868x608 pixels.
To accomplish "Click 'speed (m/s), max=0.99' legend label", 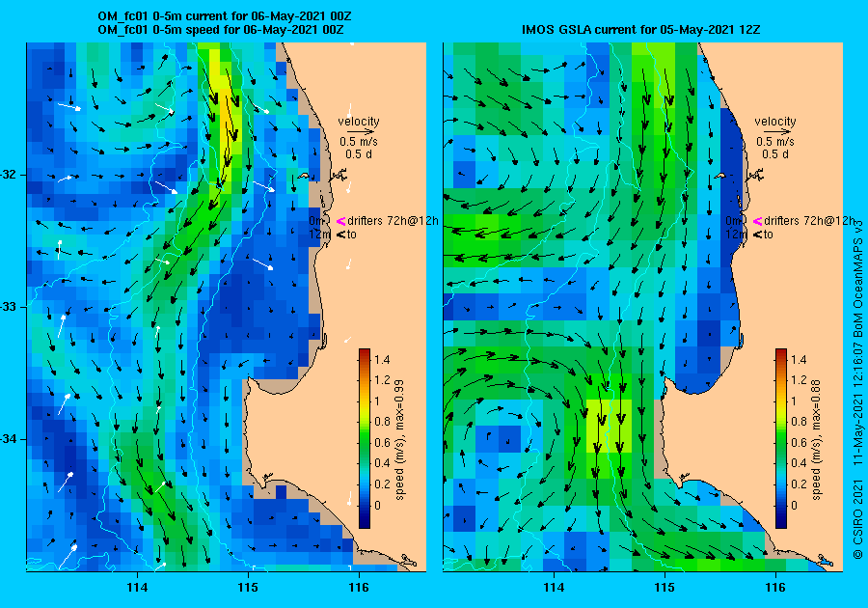I will pos(399,440).
